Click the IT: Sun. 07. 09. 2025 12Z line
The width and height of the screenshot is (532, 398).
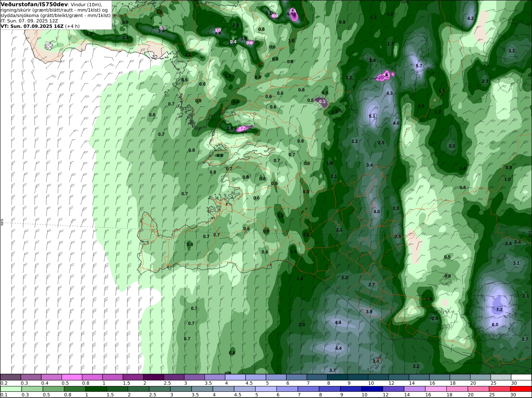[29, 20]
